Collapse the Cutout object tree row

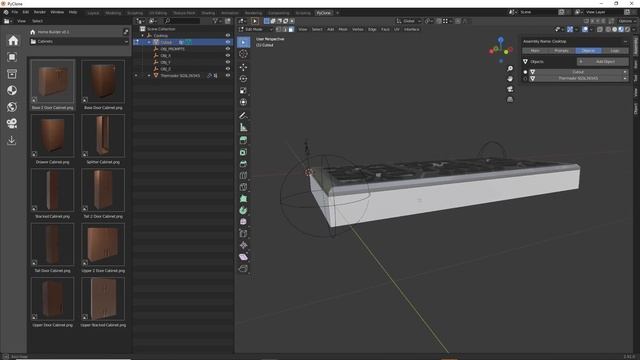(x=149, y=42)
